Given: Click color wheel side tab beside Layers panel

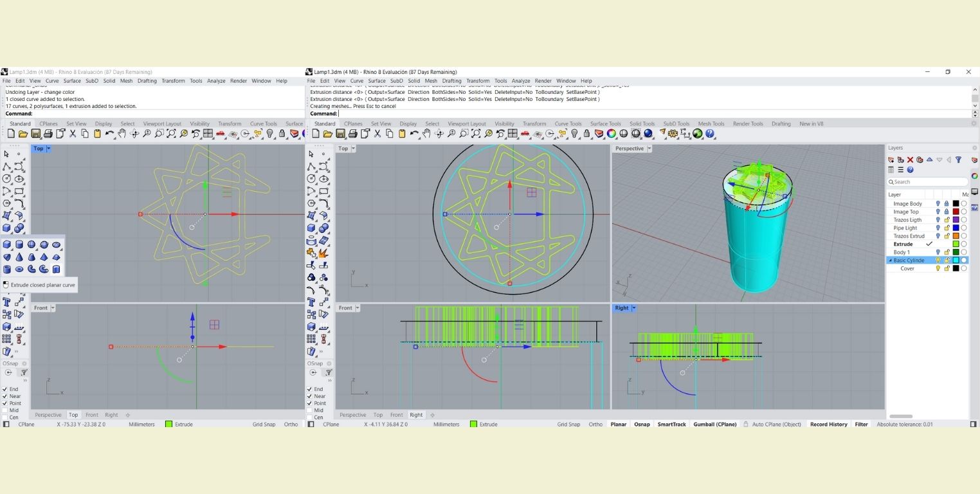Looking at the screenshot, I should (974, 176).
